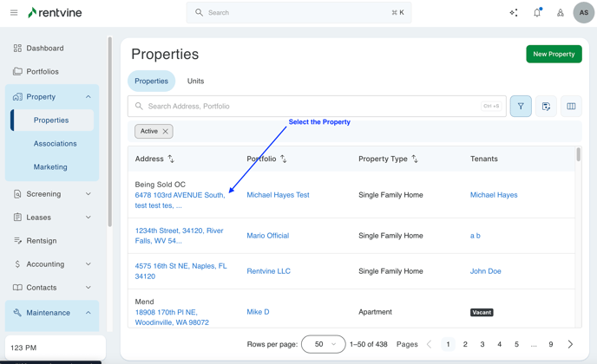Remove the Active filter chip

point(166,132)
